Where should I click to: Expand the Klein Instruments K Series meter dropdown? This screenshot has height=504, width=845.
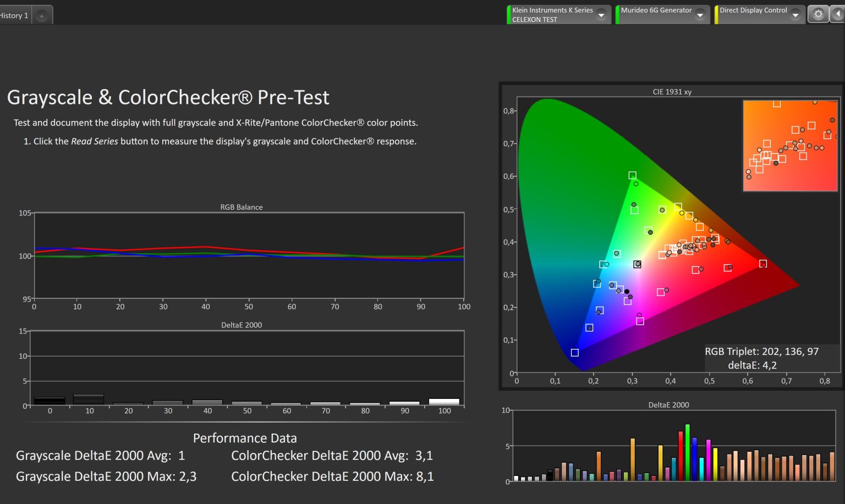pyautogui.click(x=601, y=15)
